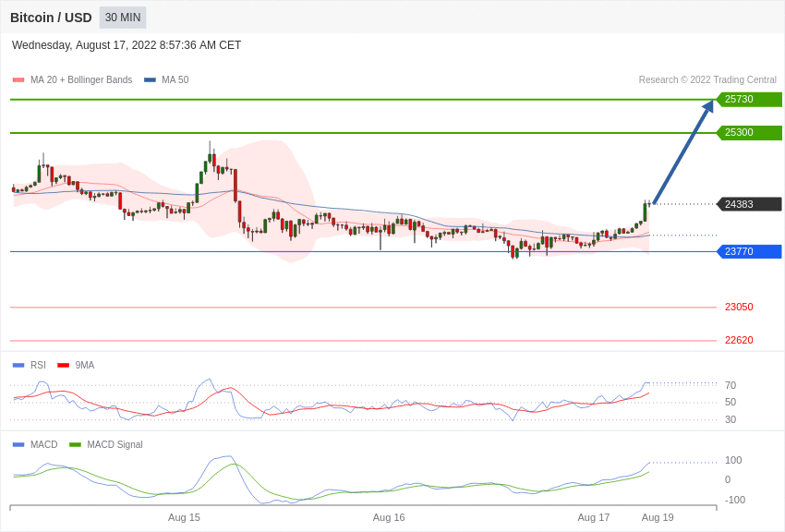Click the blue RSI legend swatch
This screenshot has height=532, width=785.
point(18,366)
